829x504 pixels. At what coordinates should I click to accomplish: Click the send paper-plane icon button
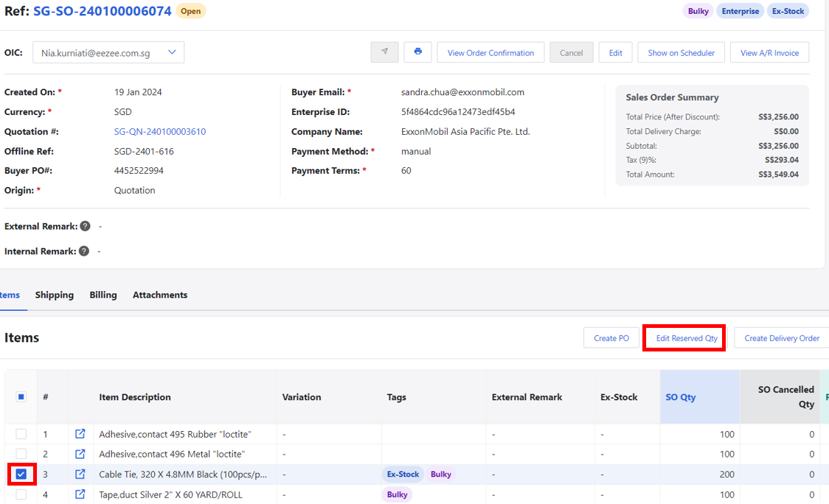pos(384,52)
